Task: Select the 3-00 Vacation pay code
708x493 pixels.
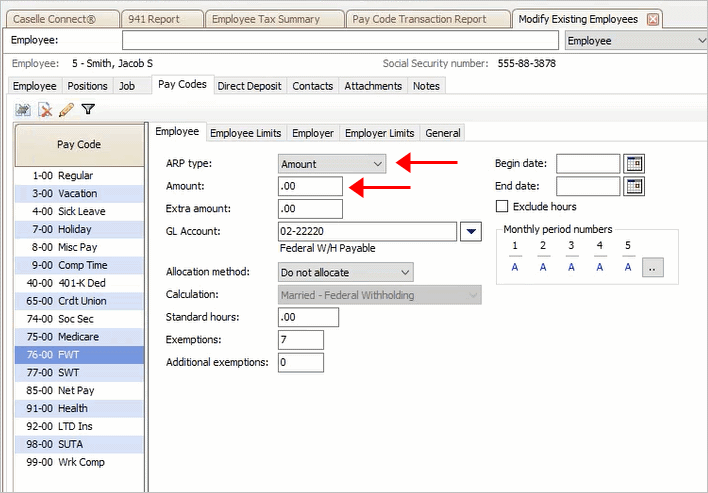Action: [x=79, y=193]
